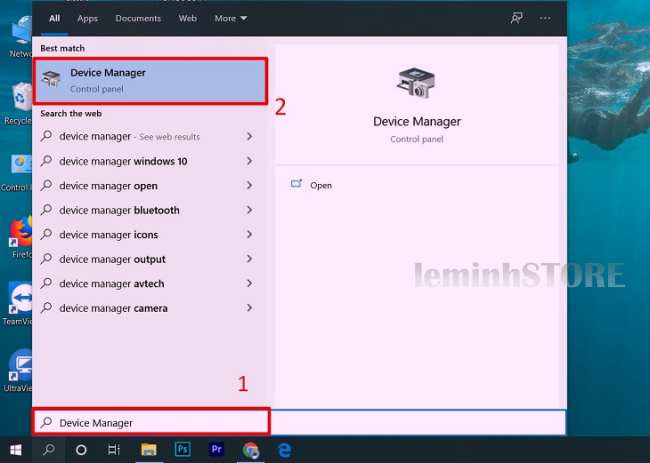The image size is (650, 463).
Task: Open the Windows Start menu
Action: (16, 450)
